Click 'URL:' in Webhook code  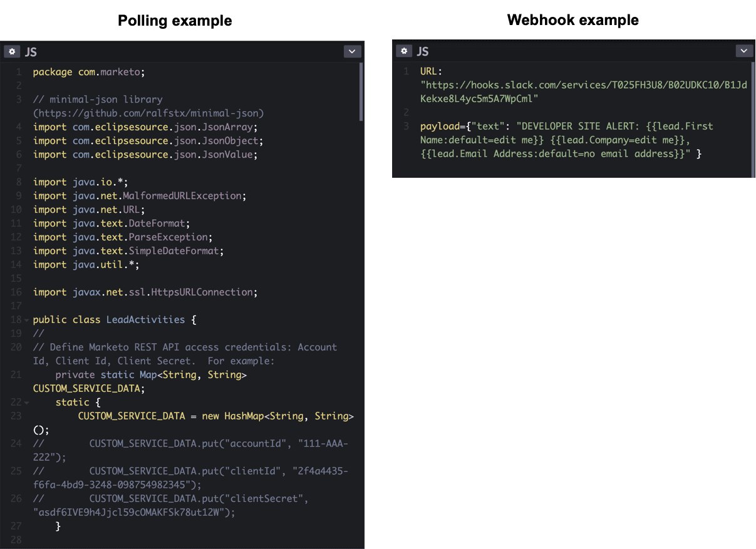[432, 71]
